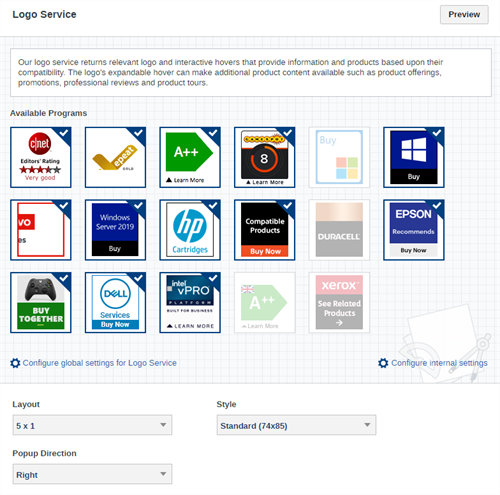Screen dimensions: 500x495
Task: Enable the faded Xerox See Related Products tile
Action: (x=339, y=302)
